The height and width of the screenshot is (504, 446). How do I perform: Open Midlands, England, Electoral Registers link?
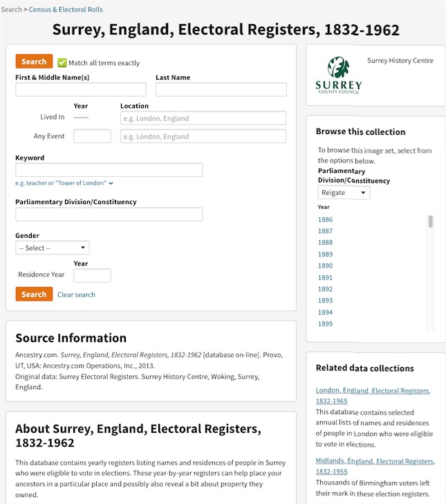tap(375, 466)
